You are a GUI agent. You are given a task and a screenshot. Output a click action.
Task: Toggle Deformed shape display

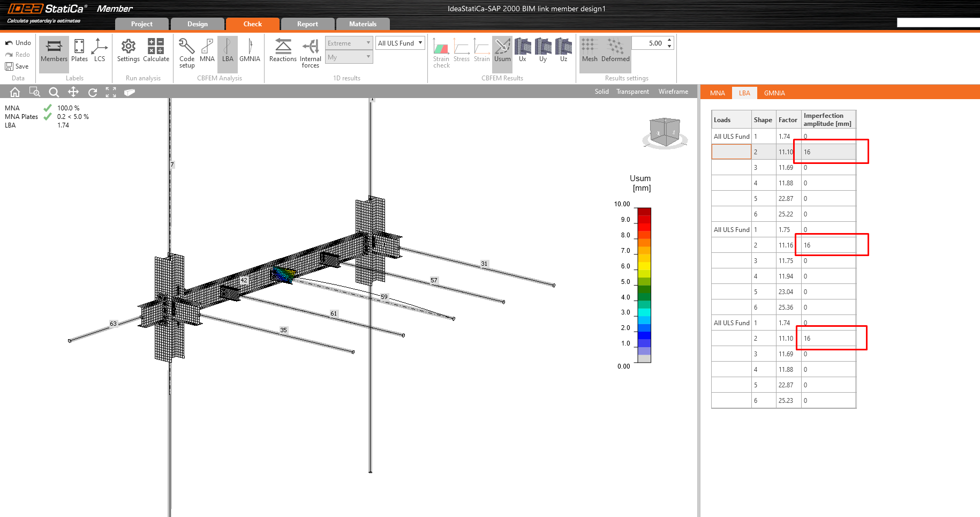pos(615,50)
